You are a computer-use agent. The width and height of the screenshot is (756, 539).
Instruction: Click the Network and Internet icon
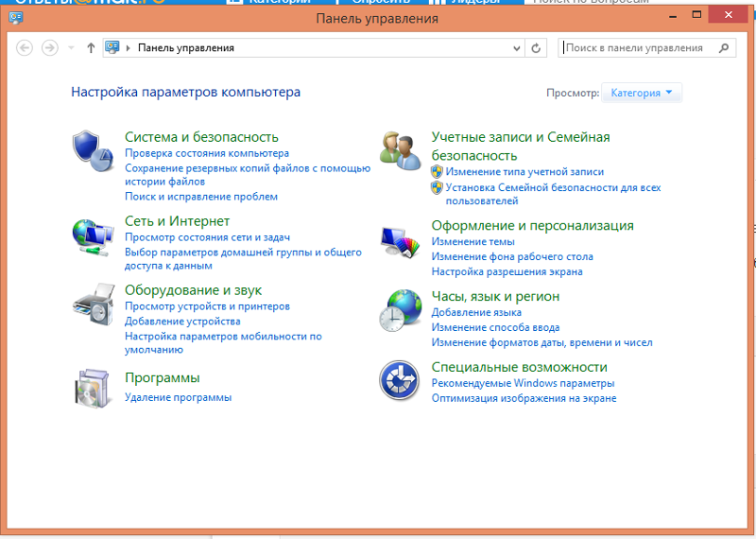pyautogui.click(x=93, y=236)
